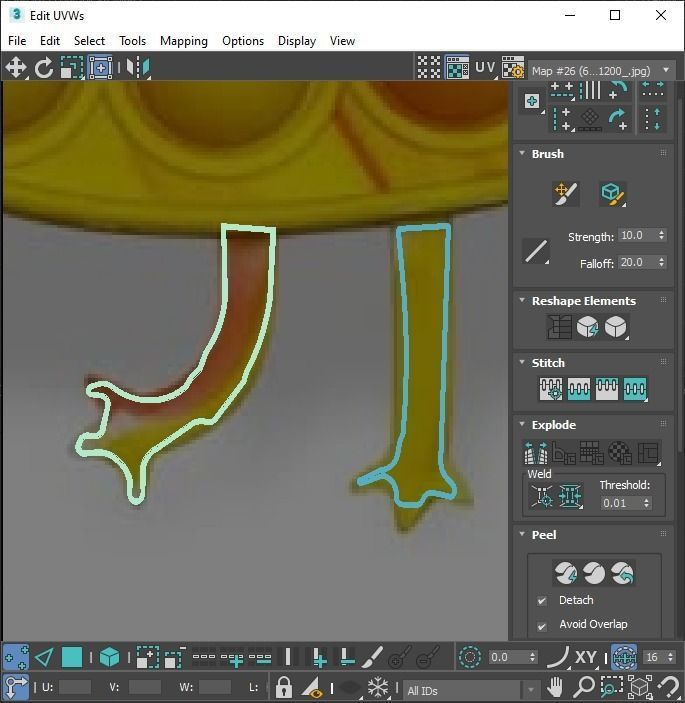685x703 pixels.
Task: Open the Map #26 texture dropdown
Action: (x=602, y=70)
